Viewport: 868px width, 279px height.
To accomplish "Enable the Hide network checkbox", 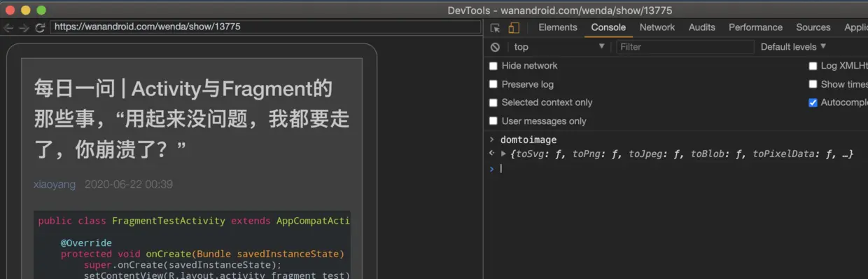I will point(493,66).
